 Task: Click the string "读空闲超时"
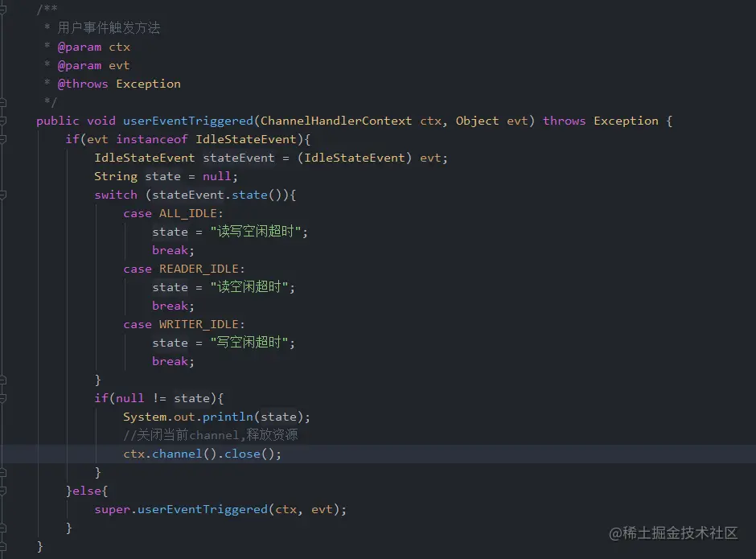coord(249,287)
